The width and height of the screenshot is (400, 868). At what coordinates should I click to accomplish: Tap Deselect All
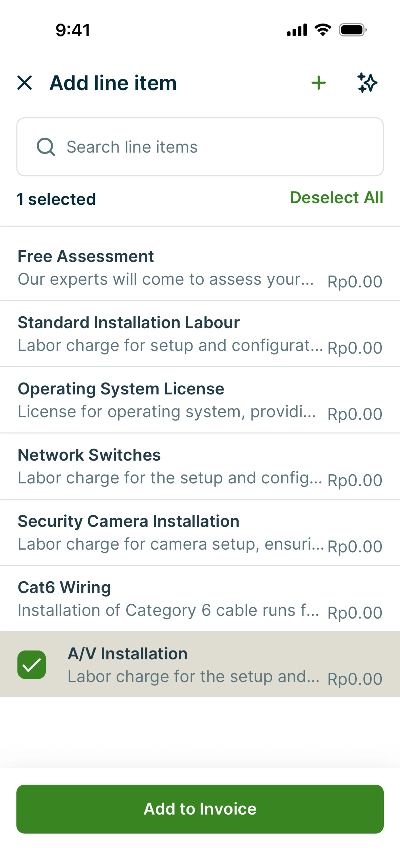point(336,198)
